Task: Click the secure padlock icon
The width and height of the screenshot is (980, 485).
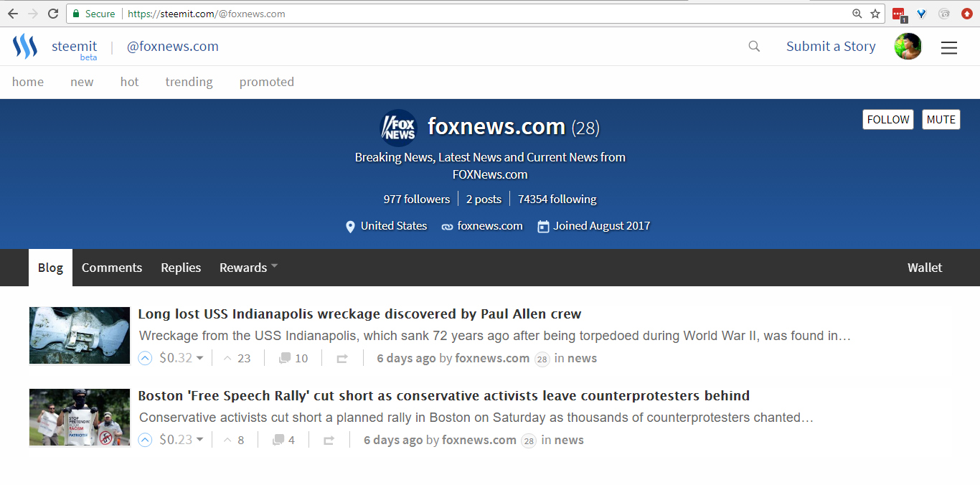Action: point(76,14)
